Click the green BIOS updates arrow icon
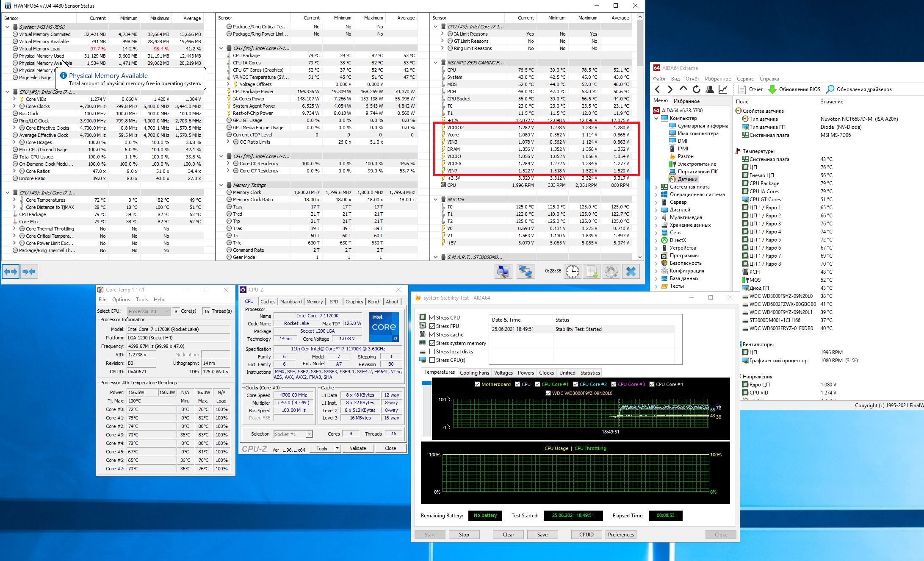The width and height of the screenshot is (924, 561). [x=772, y=89]
